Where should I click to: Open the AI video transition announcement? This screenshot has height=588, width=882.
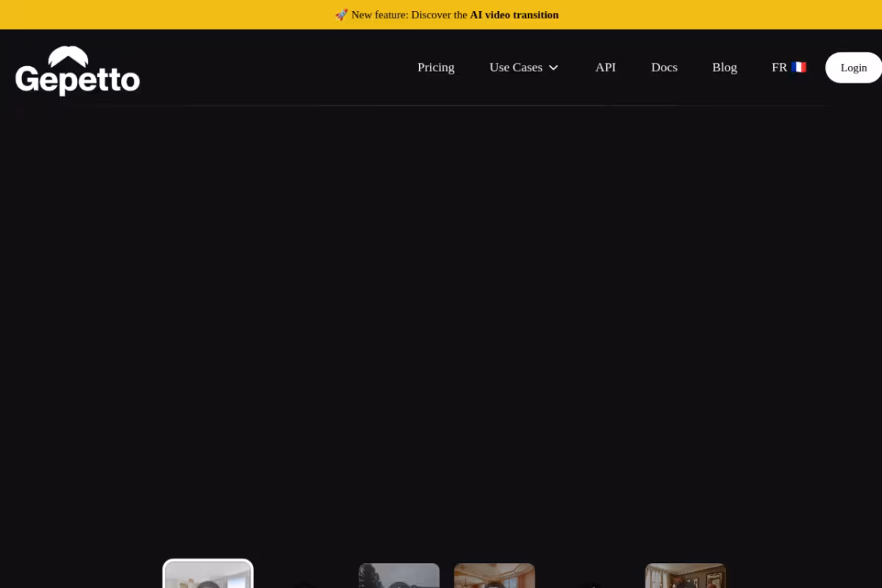(x=447, y=15)
